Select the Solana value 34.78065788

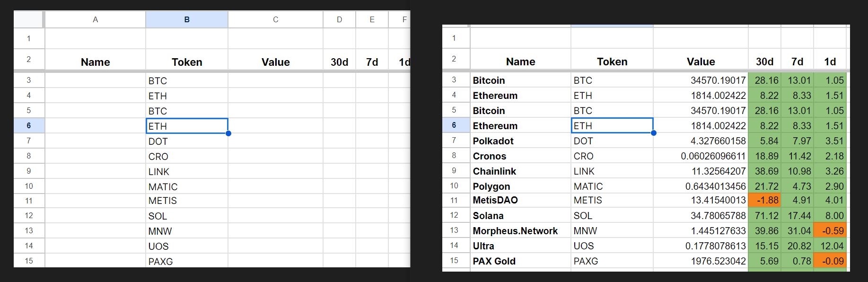pyautogui.click(x=701, y=216)
